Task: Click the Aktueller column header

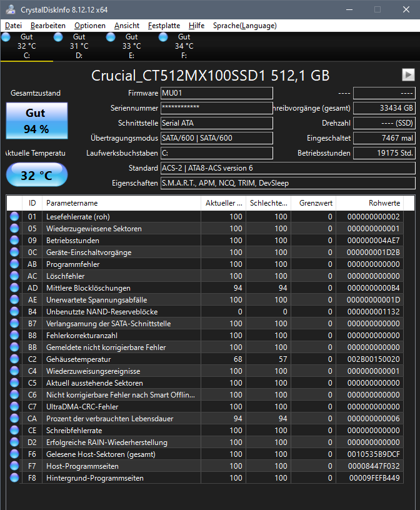Action: 224,203
